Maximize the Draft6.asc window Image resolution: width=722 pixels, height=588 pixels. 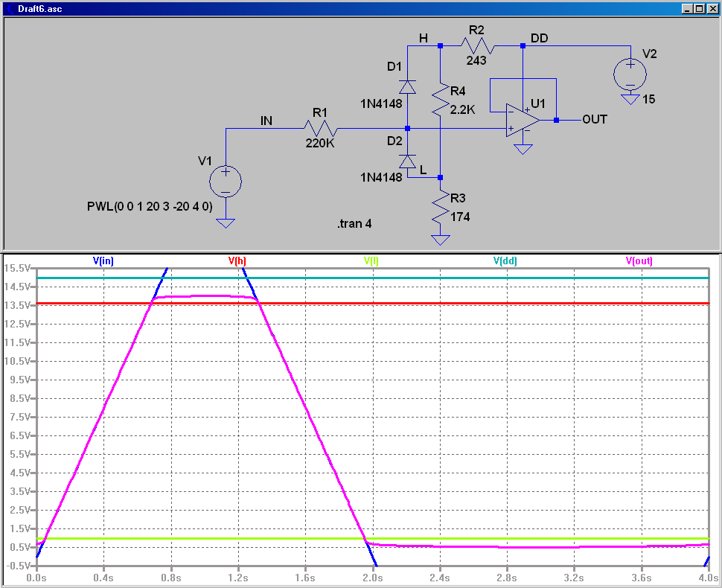(x=699, y=9)
